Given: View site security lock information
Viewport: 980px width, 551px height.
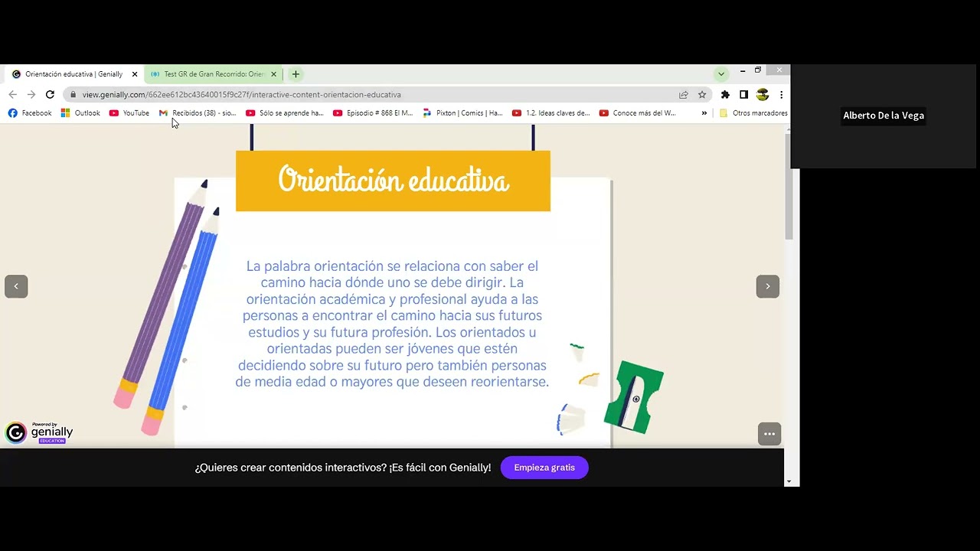Looking at the screenshot, I should pyautogui.click(x=73, y=95).
